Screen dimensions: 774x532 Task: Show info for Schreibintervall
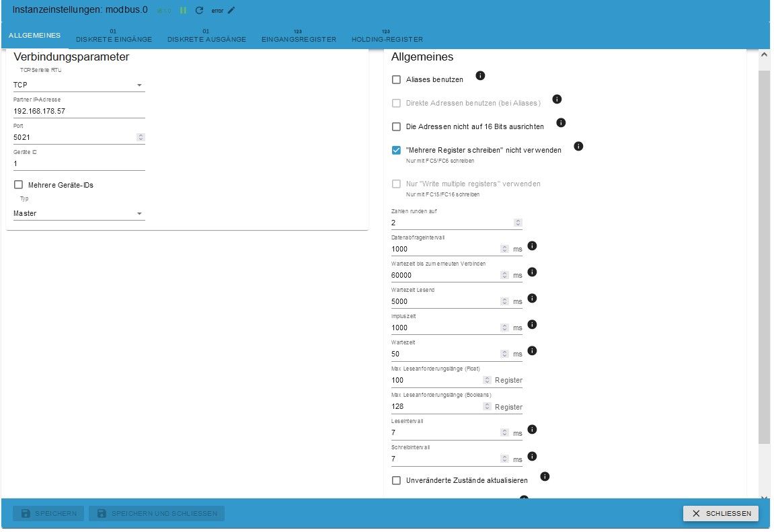pyautogui.click(x=532, y=456)
